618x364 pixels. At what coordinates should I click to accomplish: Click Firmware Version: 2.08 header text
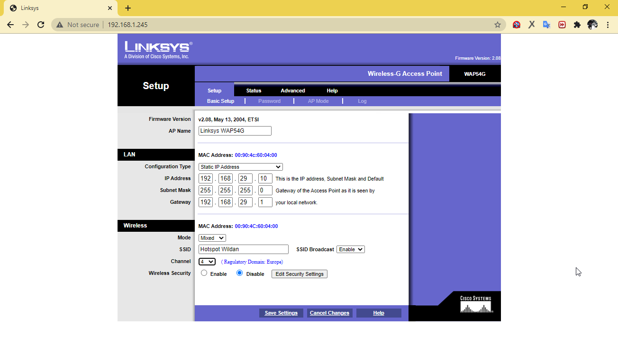[x=478, y=58]
